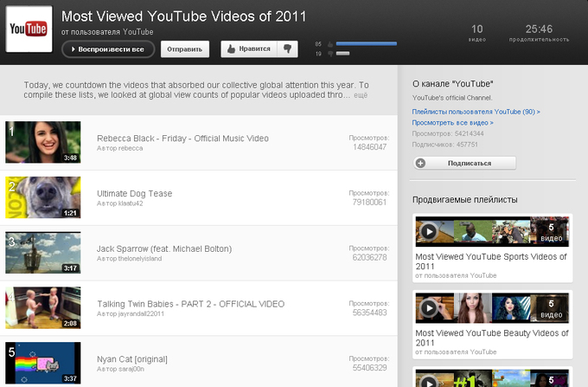588x387 pixels.
Task: Play the Sports Videos playlist icon
Action: point(429,231)
